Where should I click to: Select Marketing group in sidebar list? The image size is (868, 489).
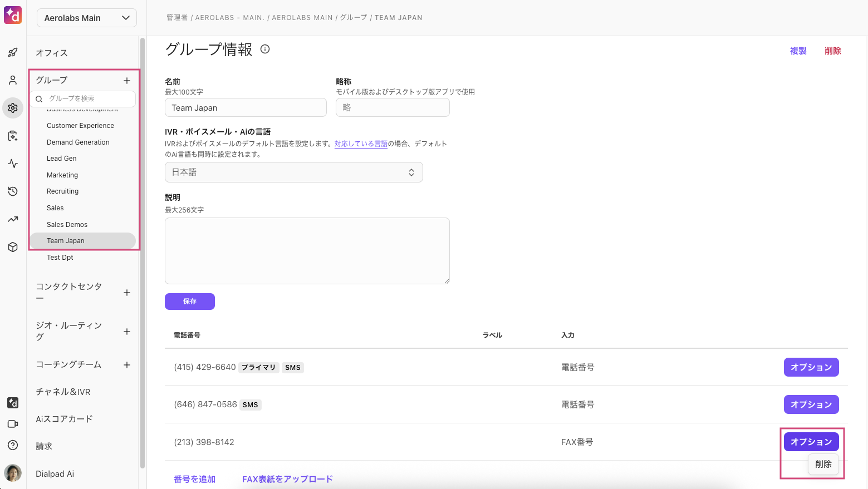(62, 175)
